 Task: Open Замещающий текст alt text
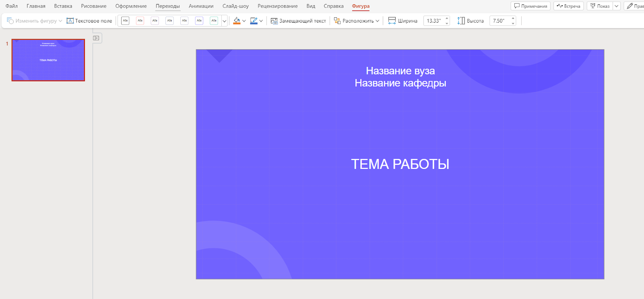coord(298,21)
